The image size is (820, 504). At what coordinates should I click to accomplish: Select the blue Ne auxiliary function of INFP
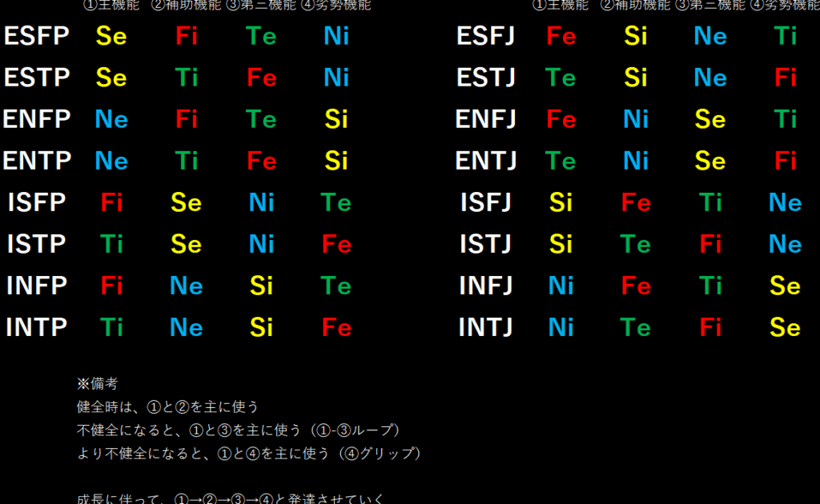[187, 286]
